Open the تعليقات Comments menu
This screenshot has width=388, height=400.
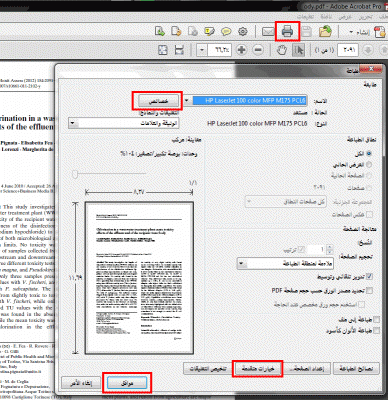pos(305,17)
